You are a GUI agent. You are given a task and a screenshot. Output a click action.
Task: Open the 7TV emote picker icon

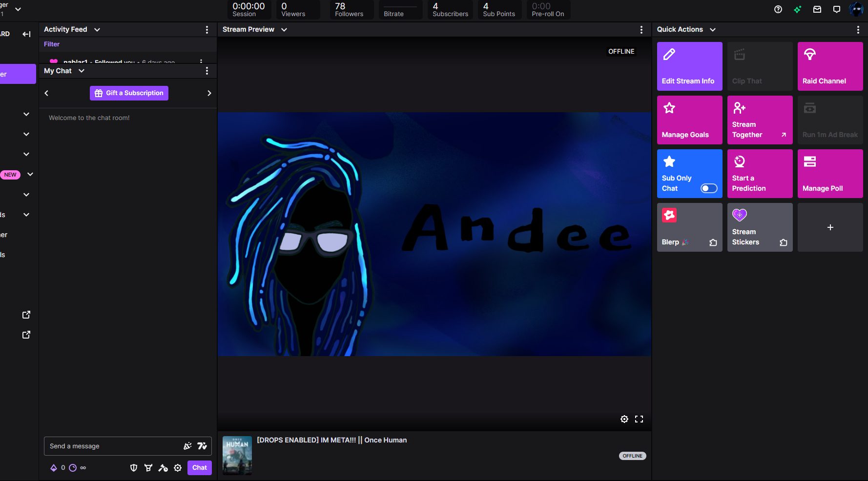pos(202,446)
